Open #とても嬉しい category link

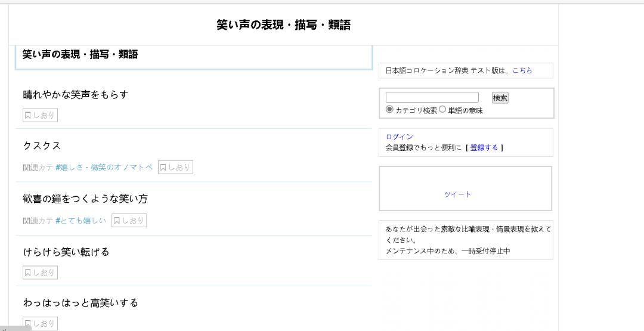80,221
